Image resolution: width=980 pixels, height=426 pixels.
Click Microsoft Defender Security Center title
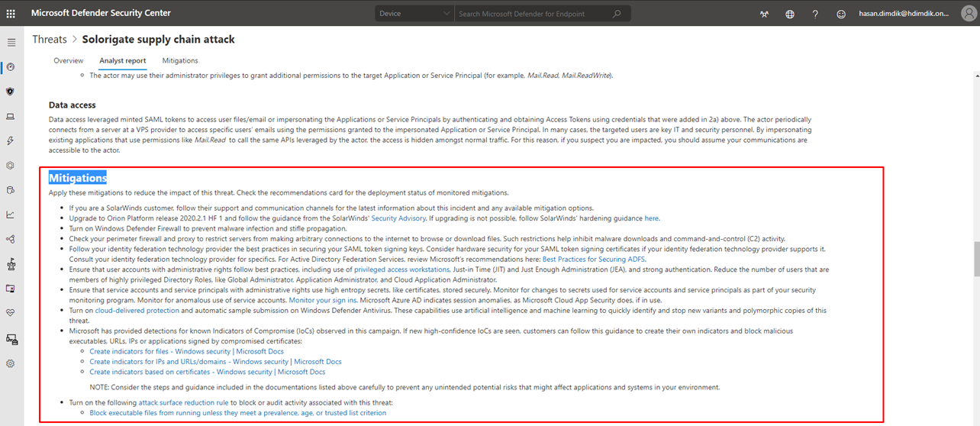click(x=101, y=13)
